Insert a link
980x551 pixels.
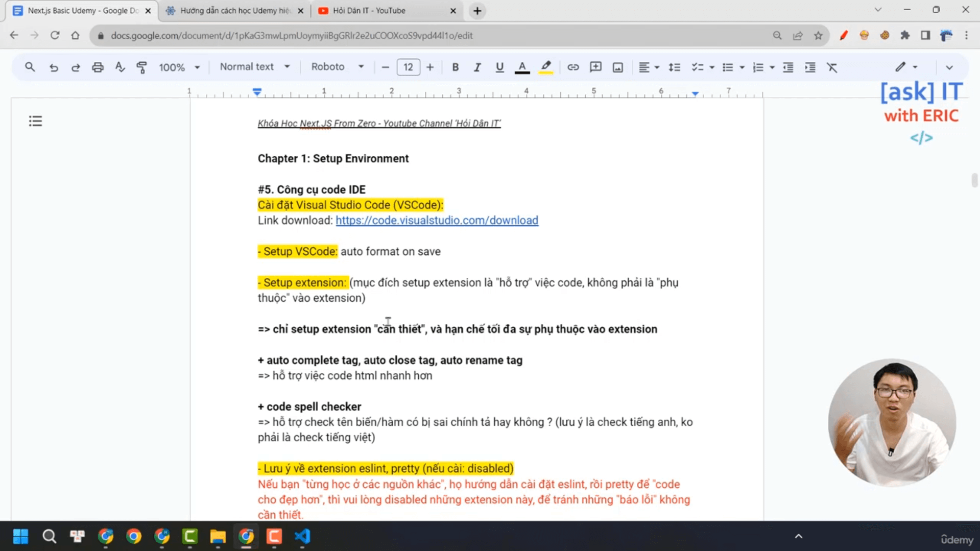click(x=573, y=67)
